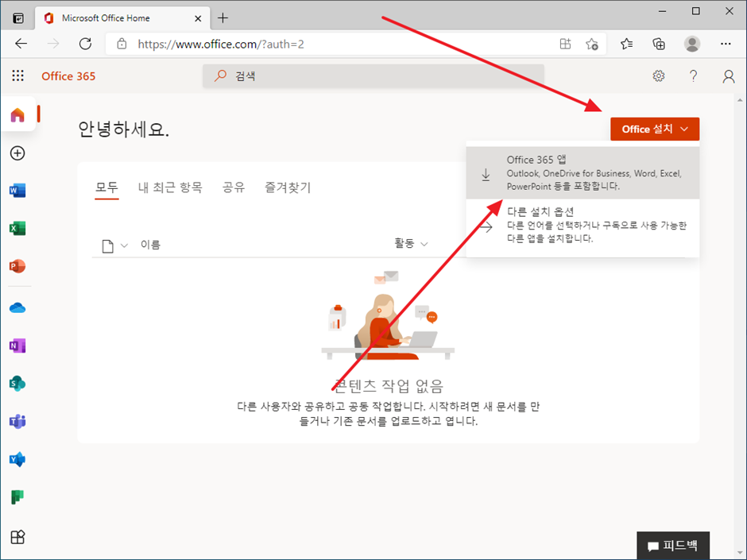
Task: Open the 피드백 feedback button
Action: coord(673,545)
